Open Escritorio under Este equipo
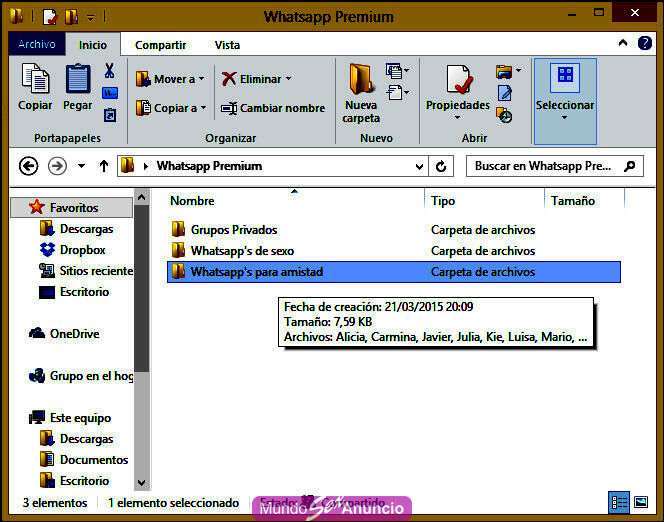 coord(75,481)
